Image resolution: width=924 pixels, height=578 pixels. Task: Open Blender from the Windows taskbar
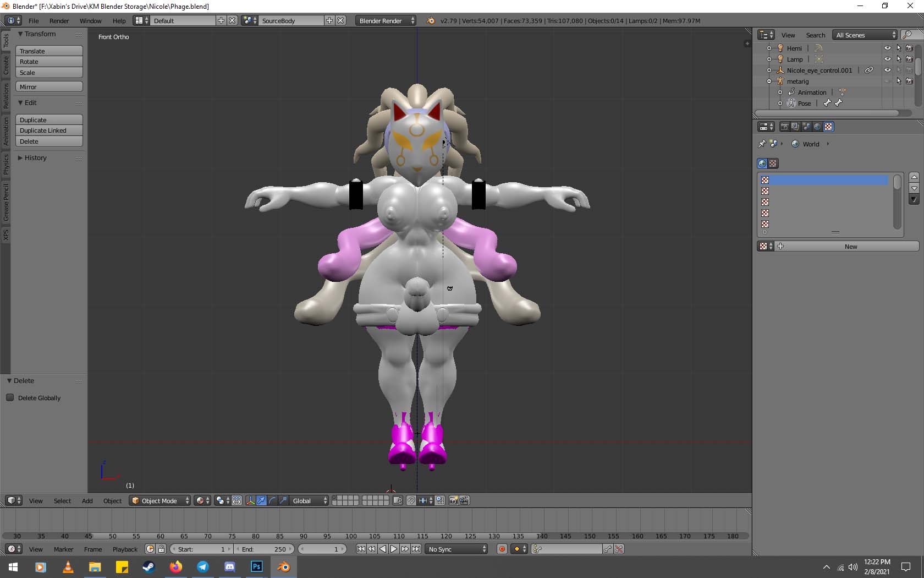click(x=284, y=566)
